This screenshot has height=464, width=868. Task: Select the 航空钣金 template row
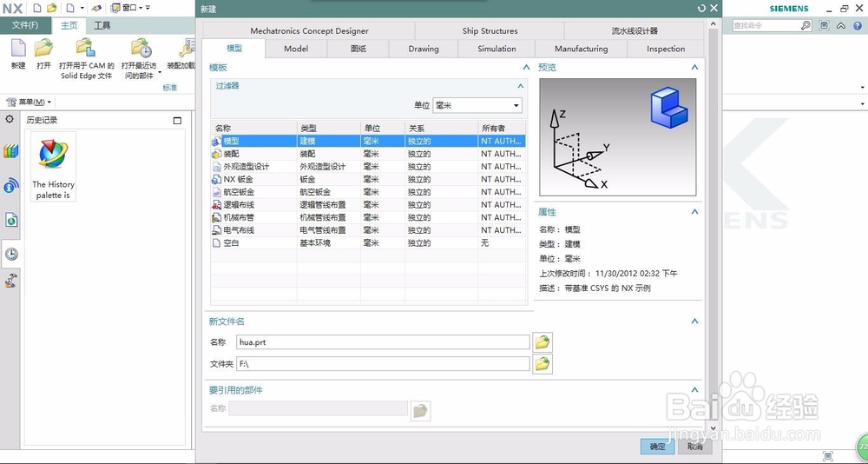pyautogui.click(x=367, y=192)
